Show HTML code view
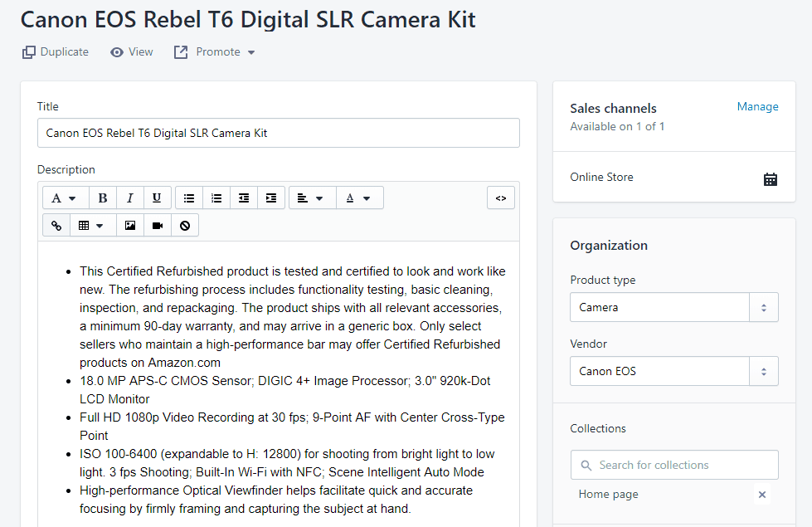Screen dimensions: 812x527 [x=501, y=198]
